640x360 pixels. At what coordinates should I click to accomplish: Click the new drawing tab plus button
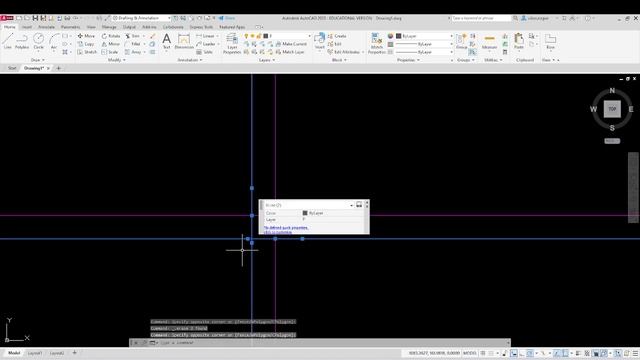[58, 68]
